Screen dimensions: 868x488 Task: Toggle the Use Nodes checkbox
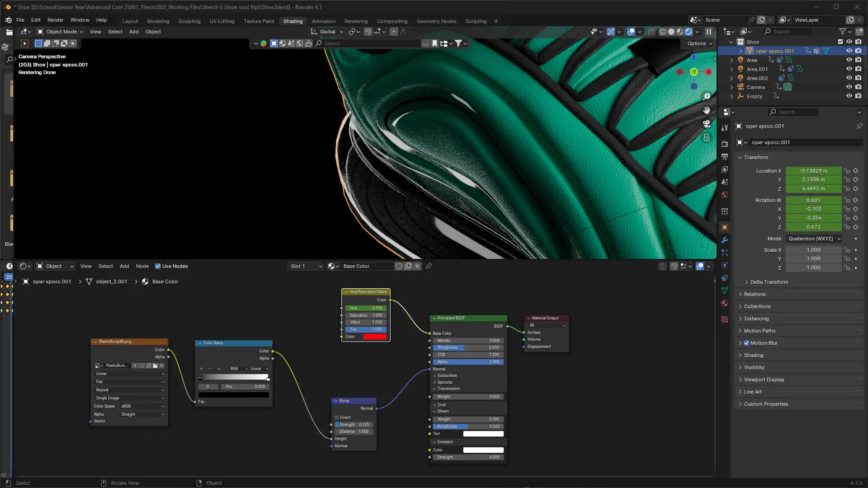tap(158, 266)
